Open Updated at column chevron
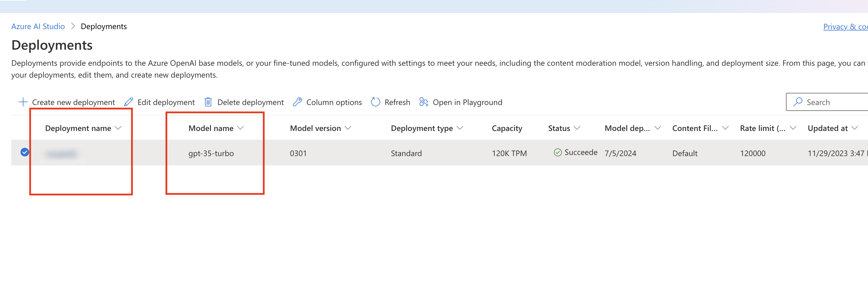 click(854, 128)
